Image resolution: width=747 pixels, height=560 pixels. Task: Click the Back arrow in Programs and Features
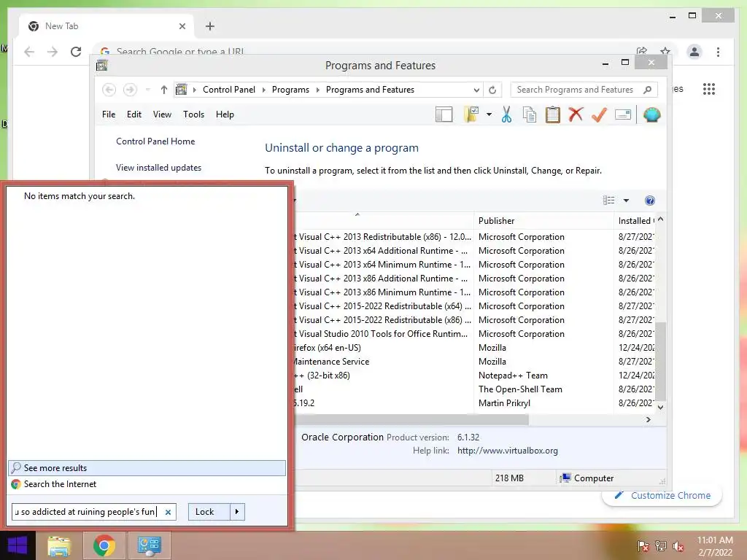click(109, 90)
